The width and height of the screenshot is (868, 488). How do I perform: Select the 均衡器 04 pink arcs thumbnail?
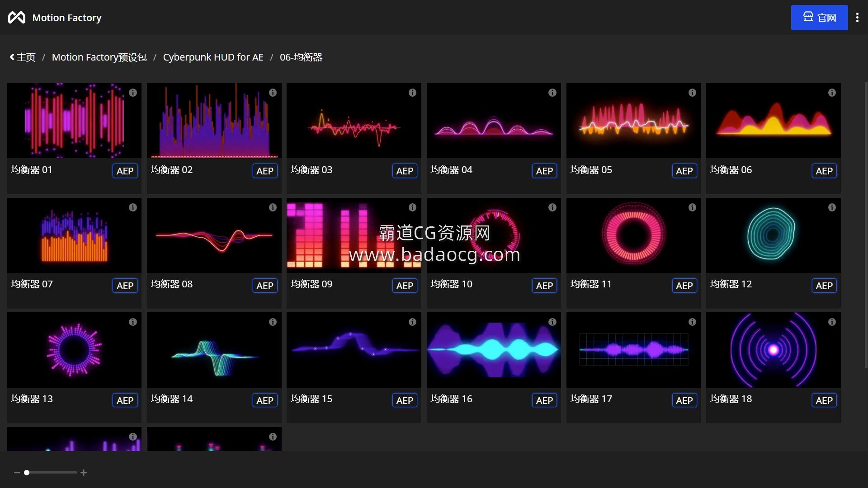point(494,121)
